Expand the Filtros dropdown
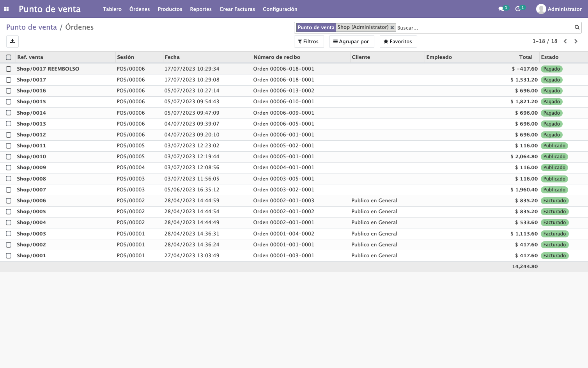 308,41
